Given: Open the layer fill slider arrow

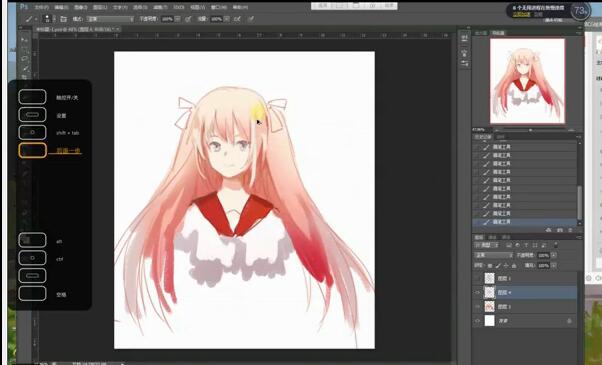Looking at the screenshot, I should click(x=554, y=265).
